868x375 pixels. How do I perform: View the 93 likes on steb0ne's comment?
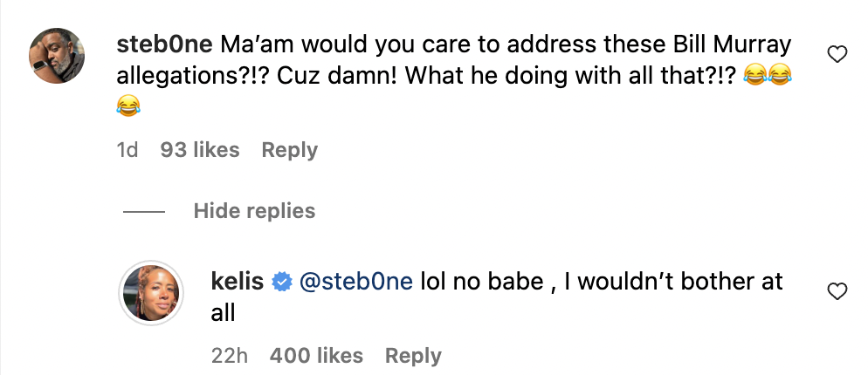coord(200,150)
